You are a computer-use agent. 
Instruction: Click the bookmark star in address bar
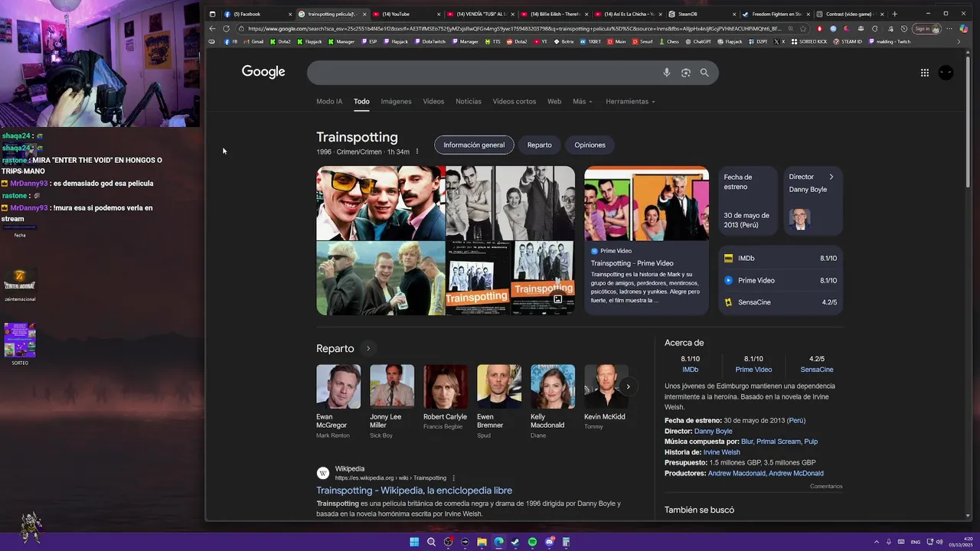tap(803, 28)
